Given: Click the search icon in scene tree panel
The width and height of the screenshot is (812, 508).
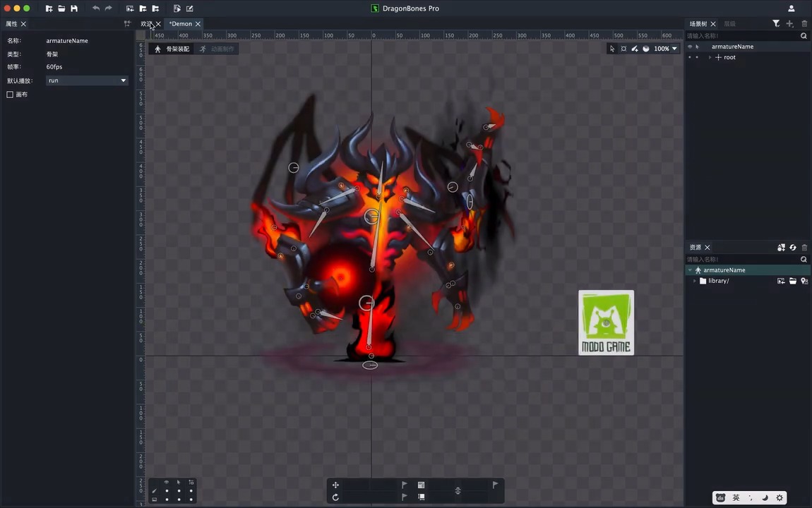Looking at the screenshot, I should click(x=804, y=36).
